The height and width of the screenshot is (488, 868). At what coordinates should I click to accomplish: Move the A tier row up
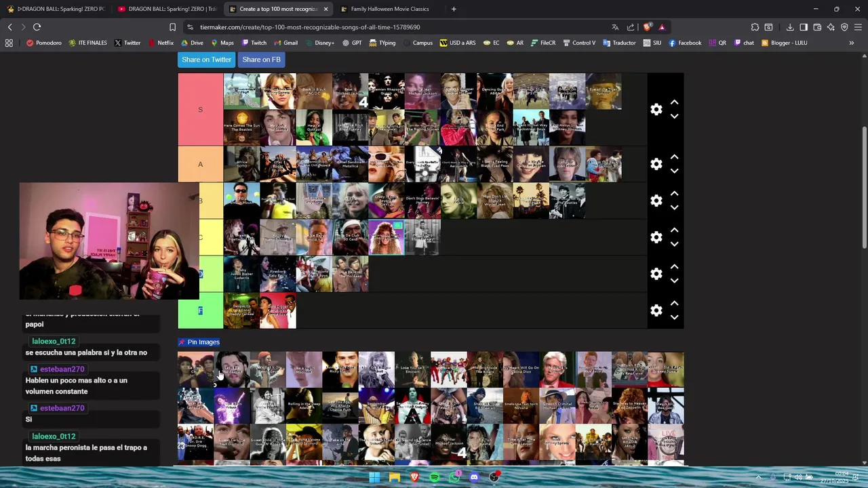tap(674, 157)
